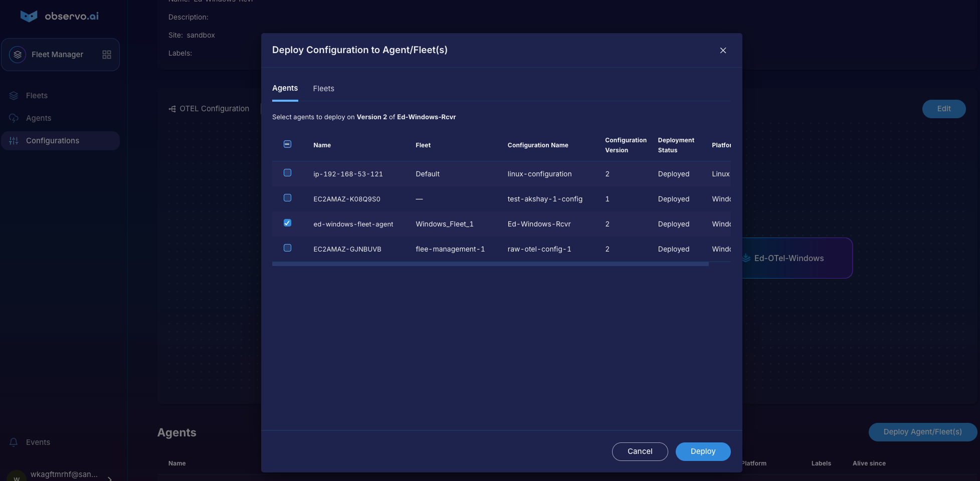Click the horizontal scrollbar under agents table
The image size is (980, 481).
[490, 264]
